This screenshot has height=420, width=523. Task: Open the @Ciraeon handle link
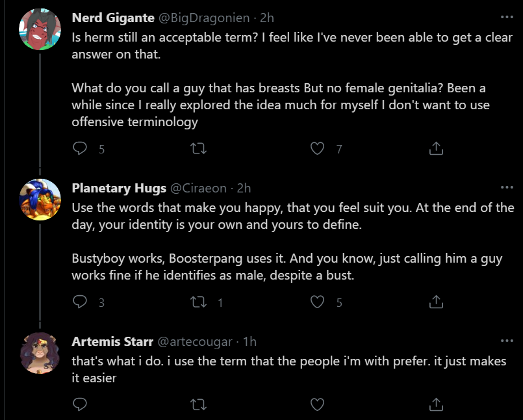(198, 189)
